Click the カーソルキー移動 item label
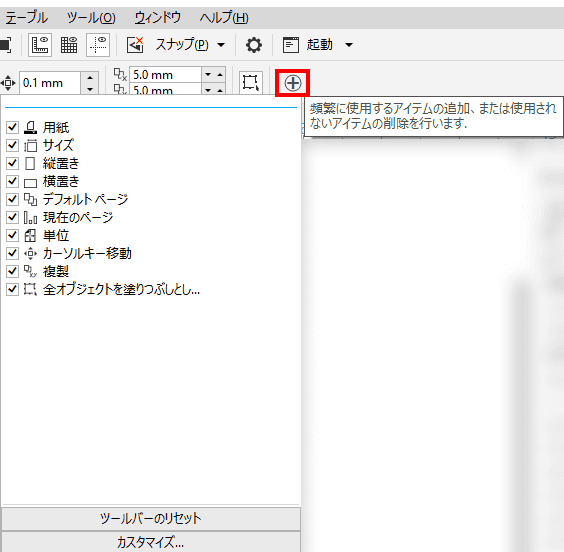Screen dimensions: 564x552 (x=87, y=254)
